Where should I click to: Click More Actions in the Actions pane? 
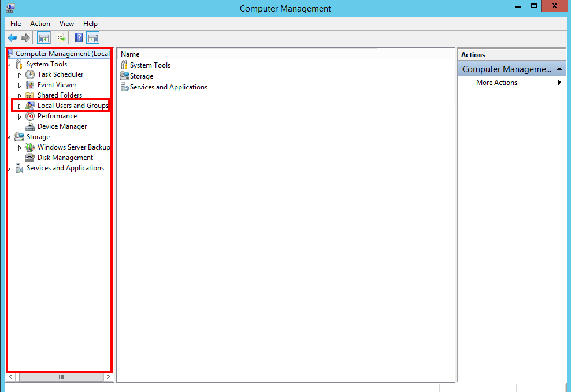pos(496,83)
